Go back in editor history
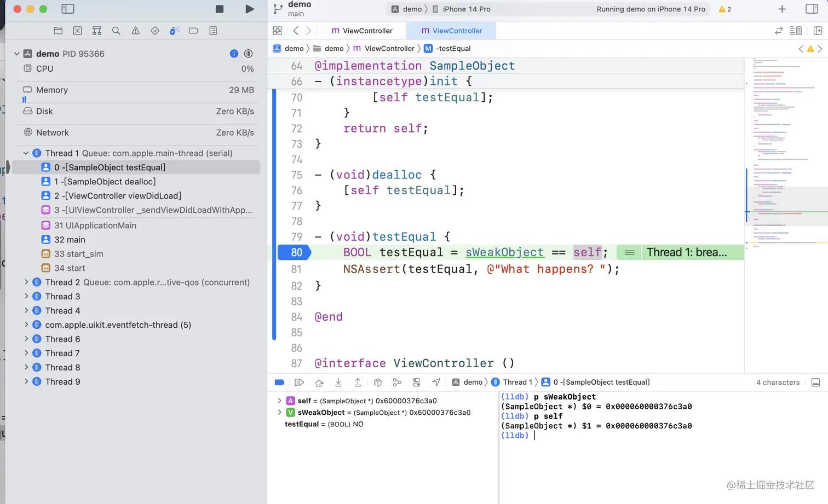 pos(296,31)
